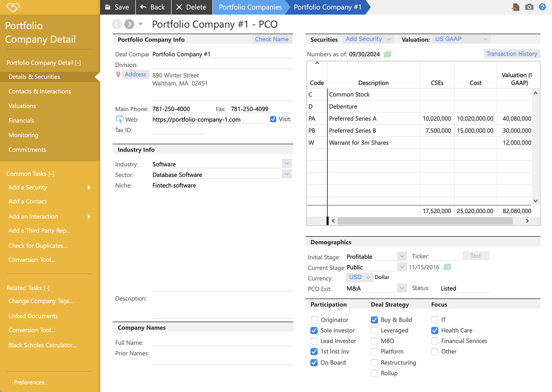Open the Financials page
Viewport: 552px width, 392px height.
pyautogui.click(x=21, y=121)
